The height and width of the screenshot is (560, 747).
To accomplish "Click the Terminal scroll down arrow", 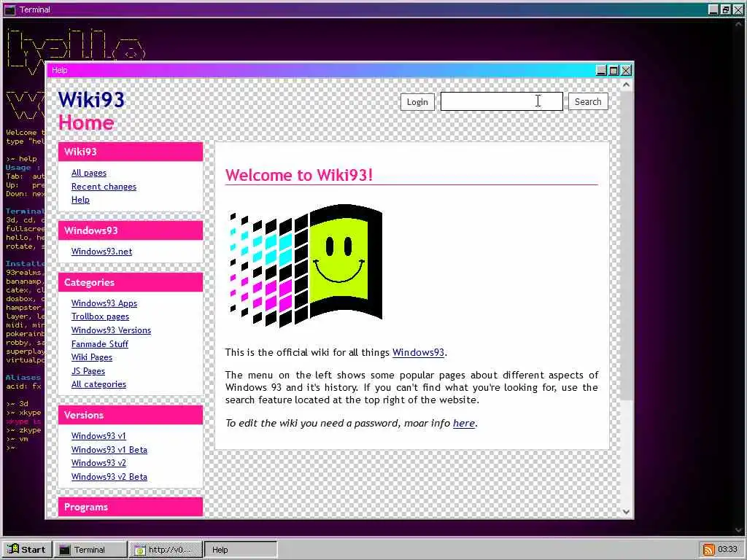I will pyautogui.click(x=739, y=530).
